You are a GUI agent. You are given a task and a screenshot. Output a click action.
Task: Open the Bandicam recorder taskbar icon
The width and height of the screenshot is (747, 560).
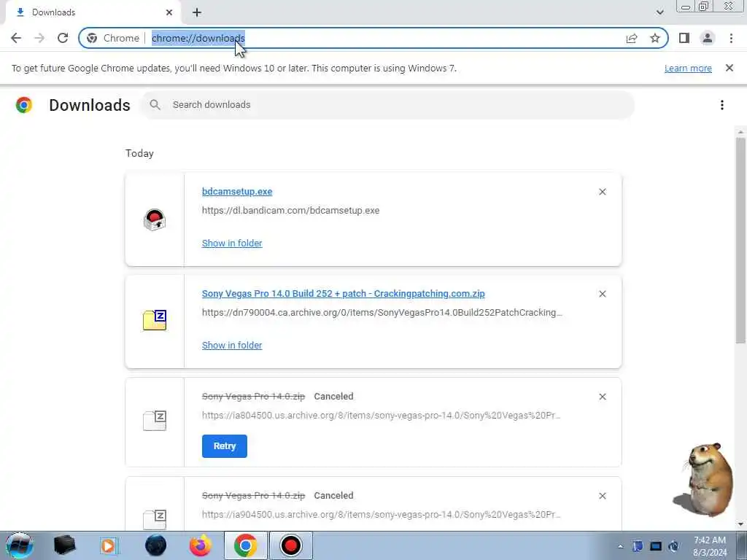click(x=291, y=545)
